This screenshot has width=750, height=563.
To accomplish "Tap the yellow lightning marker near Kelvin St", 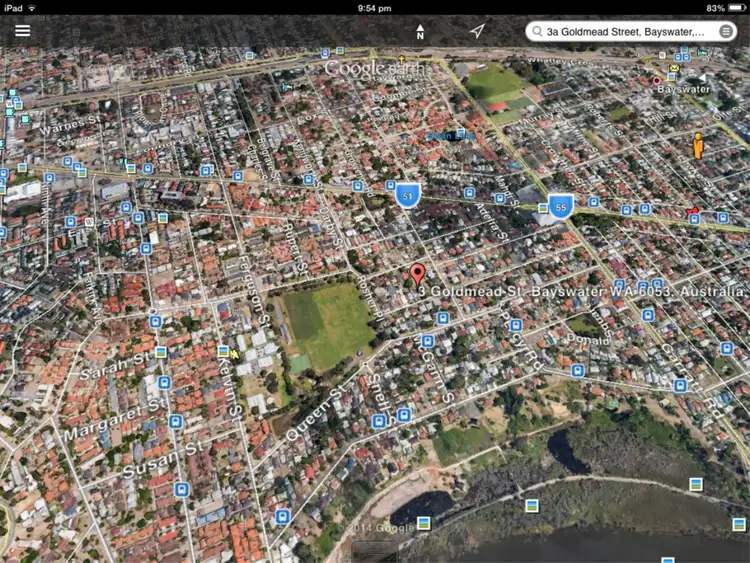I will click(x=235, y=353).
